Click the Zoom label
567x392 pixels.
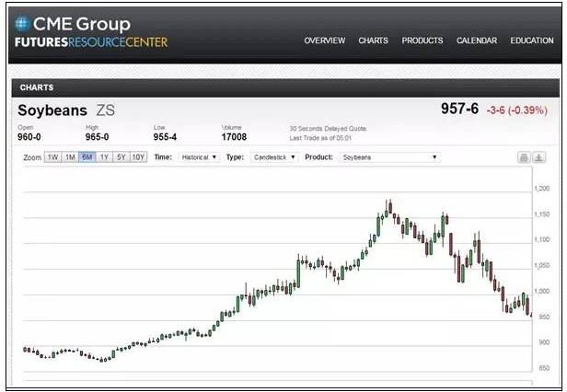[32, 157]
